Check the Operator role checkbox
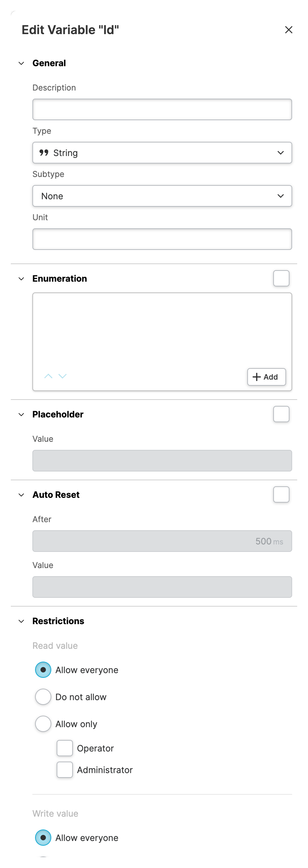 (x=65, y=748)
